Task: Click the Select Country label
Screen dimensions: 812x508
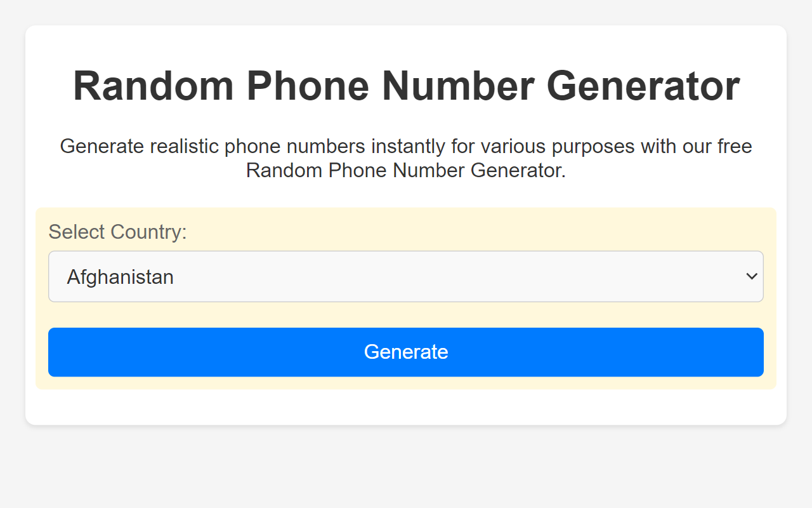Action: click(117, 232)
